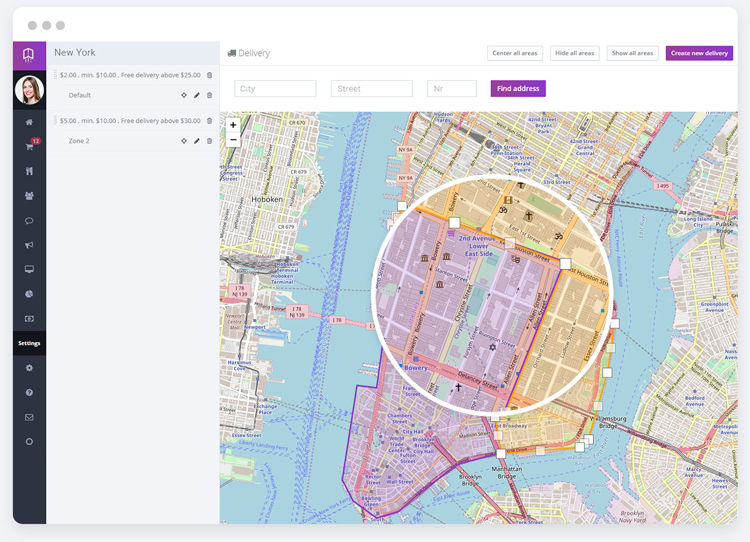Select the Settings sidebar item

pos(29,343)
